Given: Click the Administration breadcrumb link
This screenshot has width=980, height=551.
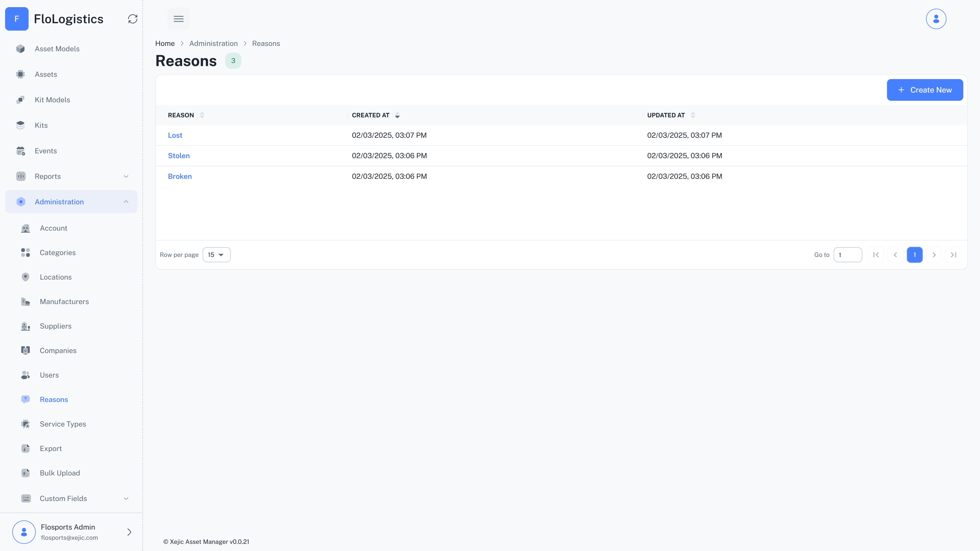Looking at the screenshot, I should click(213, 43).
